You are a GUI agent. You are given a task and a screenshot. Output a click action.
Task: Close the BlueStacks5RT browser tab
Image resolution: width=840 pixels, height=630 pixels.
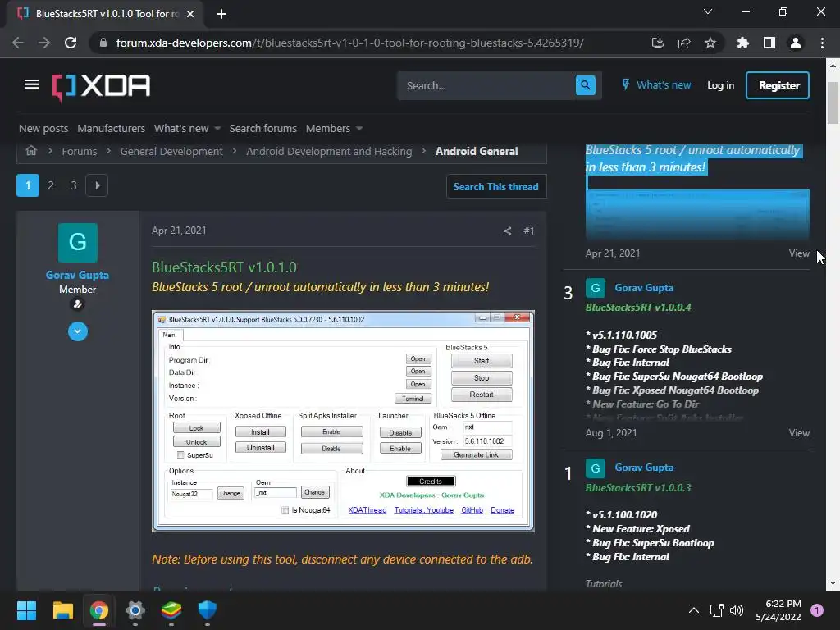coord(190,14)
